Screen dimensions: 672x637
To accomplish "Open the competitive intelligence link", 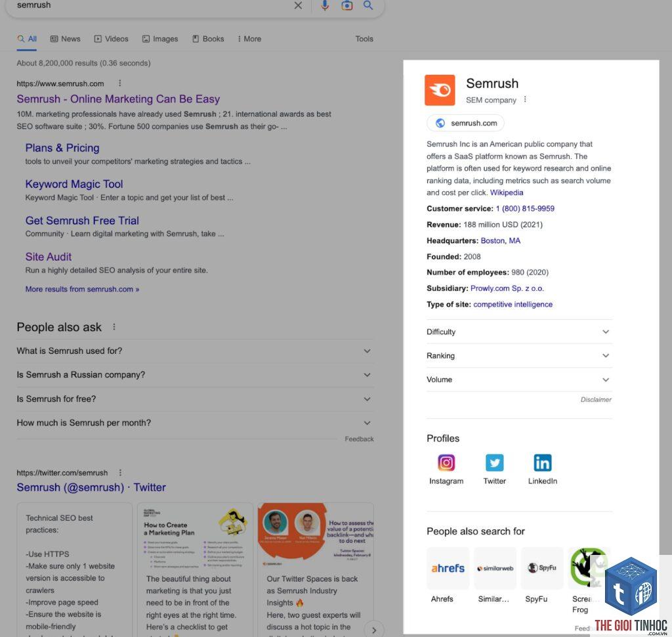I will (x=513, y=304).
